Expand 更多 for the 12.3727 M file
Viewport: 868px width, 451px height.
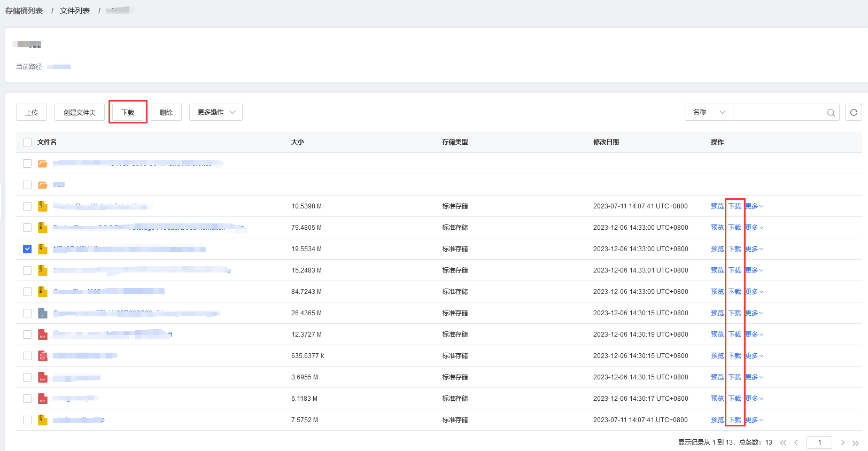(x=754, y=335)
